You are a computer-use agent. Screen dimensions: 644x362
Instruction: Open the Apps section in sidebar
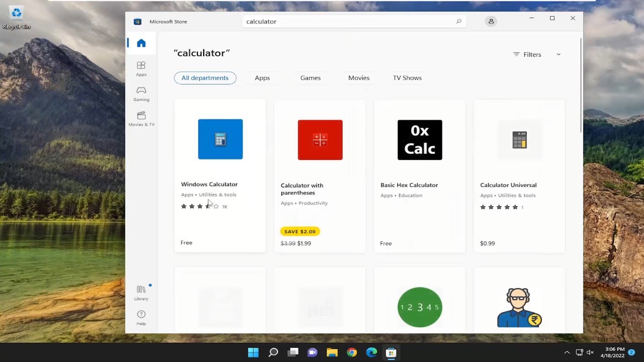coord(141,69)
